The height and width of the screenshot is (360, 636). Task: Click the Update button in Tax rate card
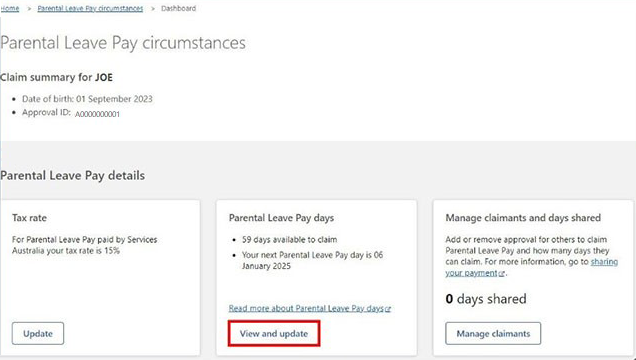click(x=38, y=333)
